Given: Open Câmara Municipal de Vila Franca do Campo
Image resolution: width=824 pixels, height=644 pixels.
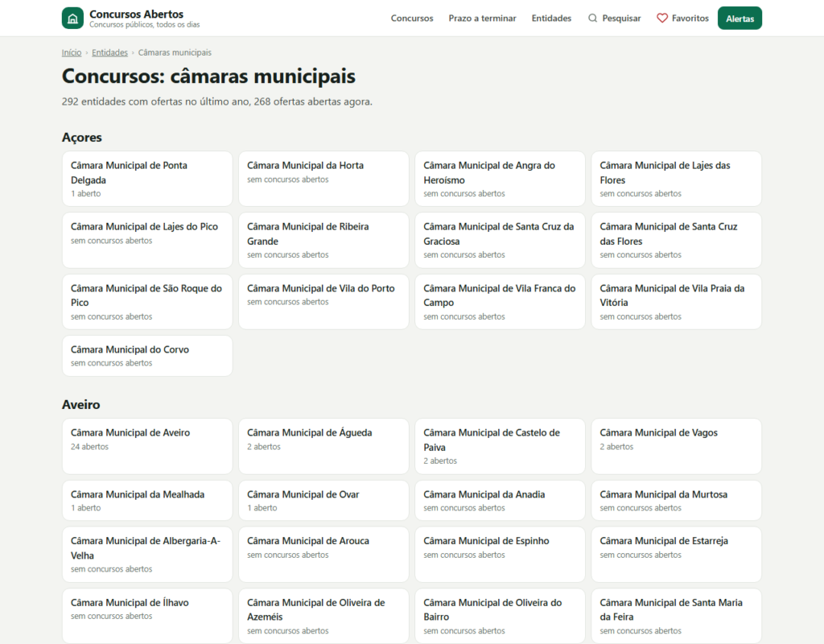Looking at the screenshot, I should point(500,302).
